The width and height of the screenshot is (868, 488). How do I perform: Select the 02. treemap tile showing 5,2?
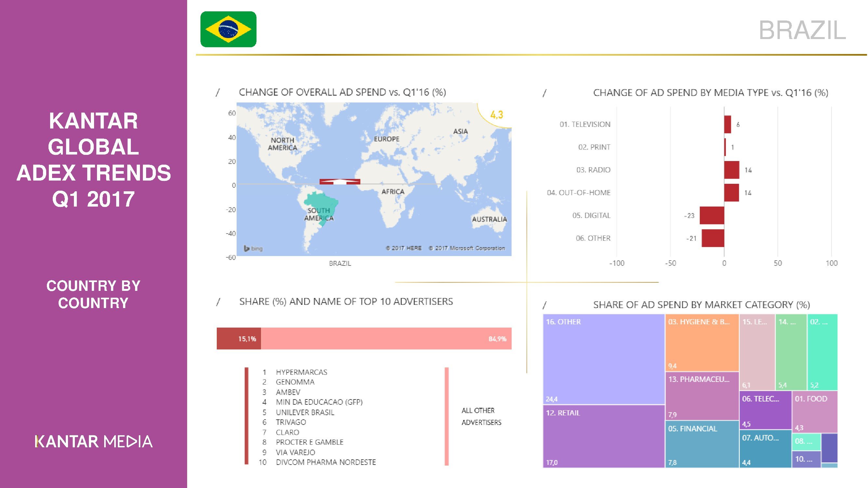pos(822,352)
